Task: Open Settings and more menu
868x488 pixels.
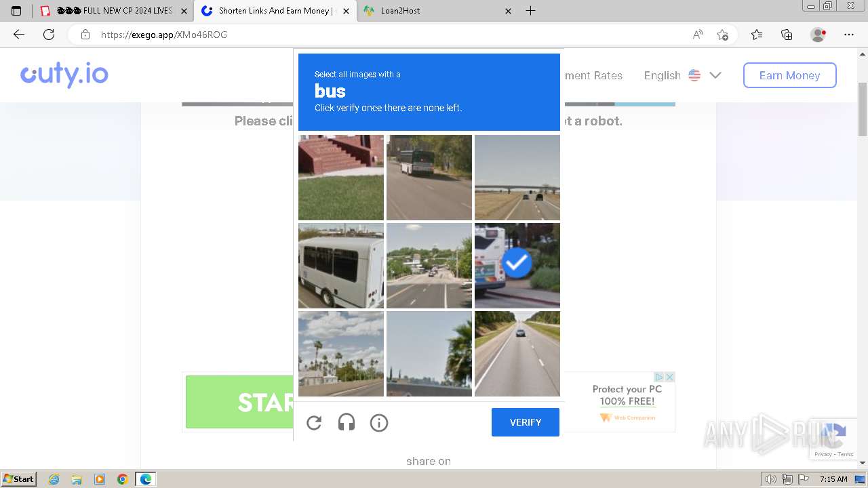Action: pyautogui.click(x=849, y=35)
